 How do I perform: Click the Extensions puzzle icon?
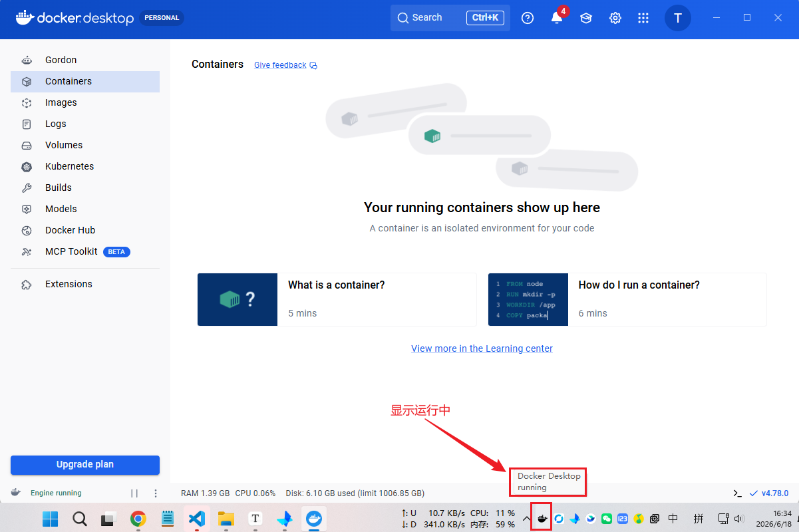coord(27,284)
